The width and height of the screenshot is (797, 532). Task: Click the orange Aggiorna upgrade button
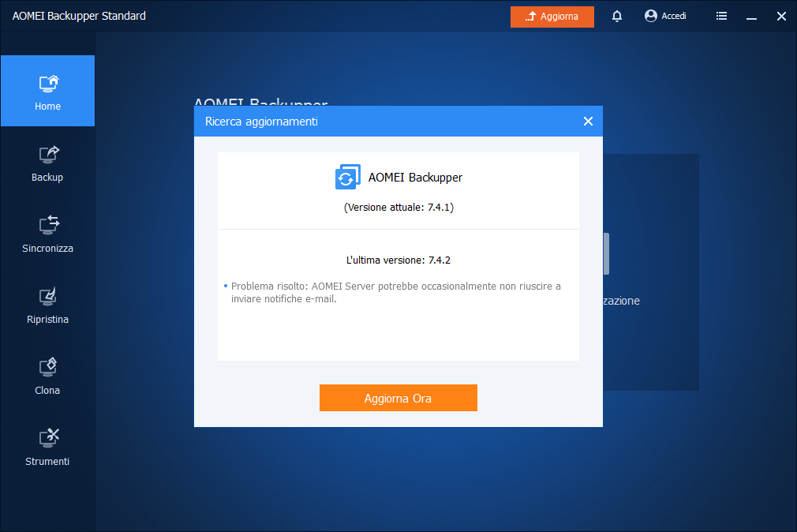[x=552, y=17]
